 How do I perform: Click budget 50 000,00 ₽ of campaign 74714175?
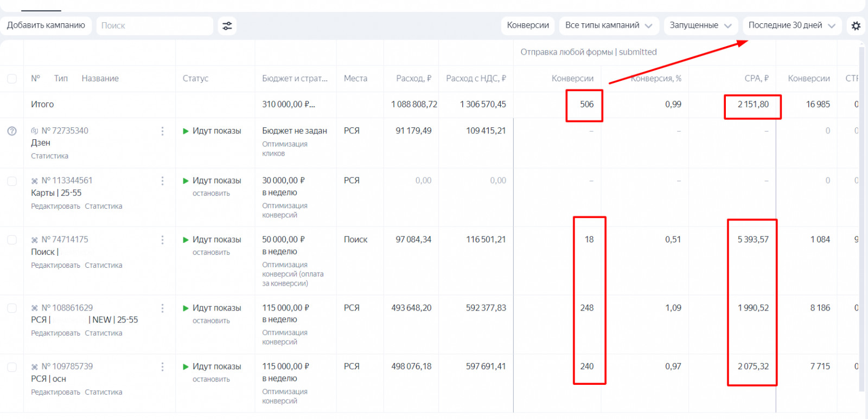tap(284, 240)
